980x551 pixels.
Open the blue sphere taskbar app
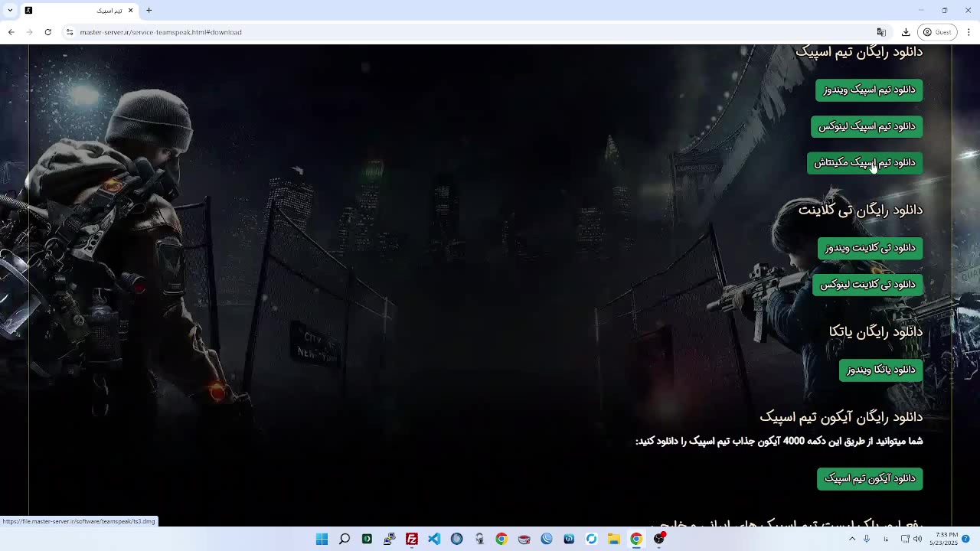(456, 539)
